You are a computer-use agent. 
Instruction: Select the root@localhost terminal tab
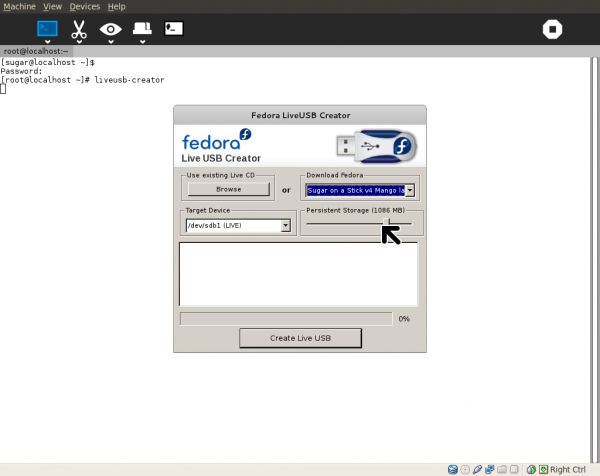point(35,49)
